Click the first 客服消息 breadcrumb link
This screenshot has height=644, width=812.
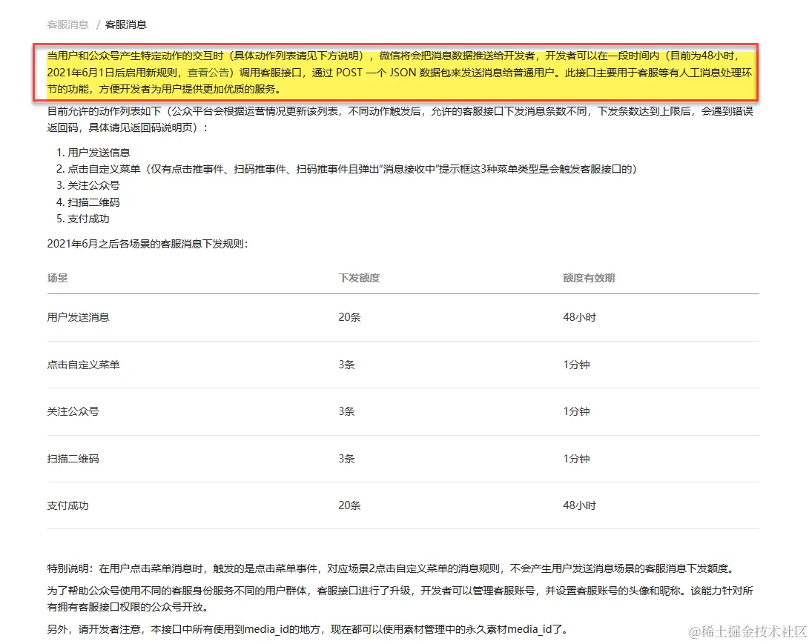coord(67,24)
